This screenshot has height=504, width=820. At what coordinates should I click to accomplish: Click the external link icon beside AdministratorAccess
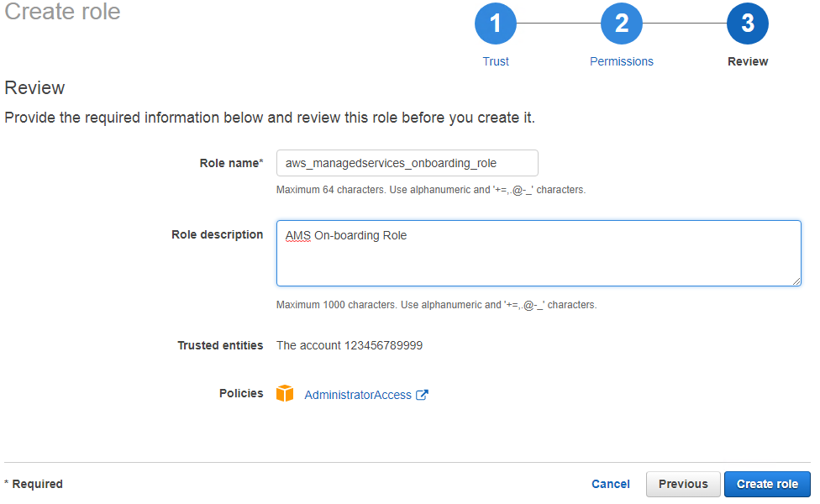[420, 393]
